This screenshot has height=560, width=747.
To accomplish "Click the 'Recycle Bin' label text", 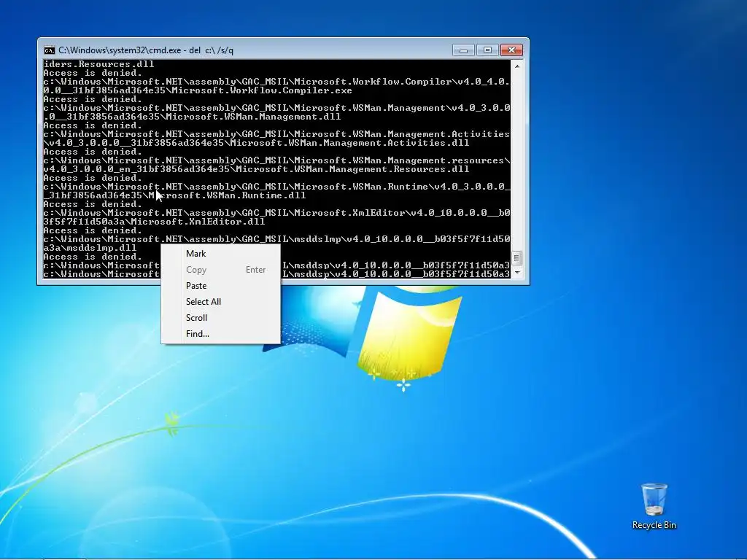I will tap(654, 525).
